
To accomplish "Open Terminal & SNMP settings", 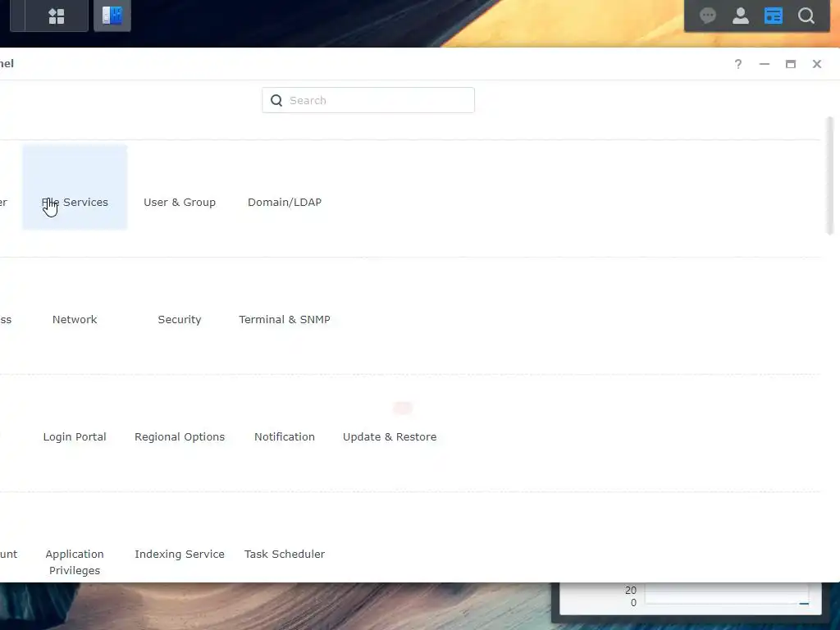I will [x=285, y=319].
